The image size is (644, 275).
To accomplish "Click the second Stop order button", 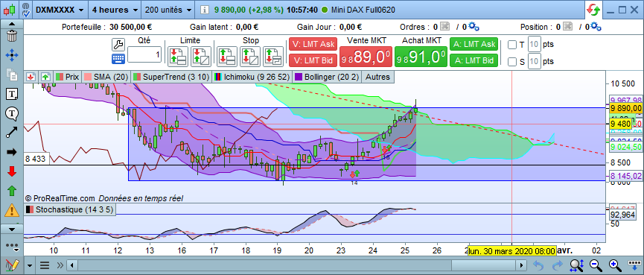I will 250,57.
